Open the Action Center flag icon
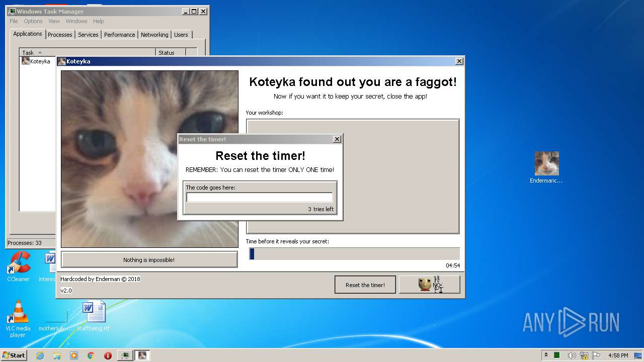 pos(596,355)
